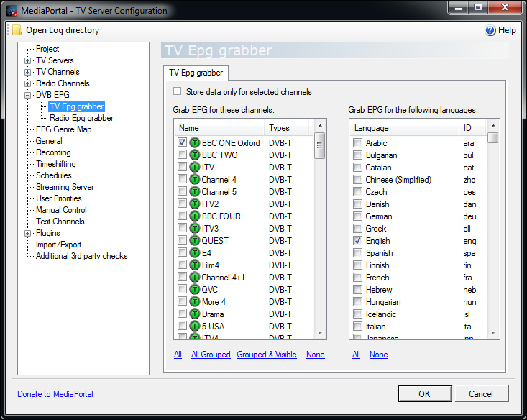Screen dimensions: 527x420
Task: Click the language list scroll up arrow
Action: click(493, 126)
